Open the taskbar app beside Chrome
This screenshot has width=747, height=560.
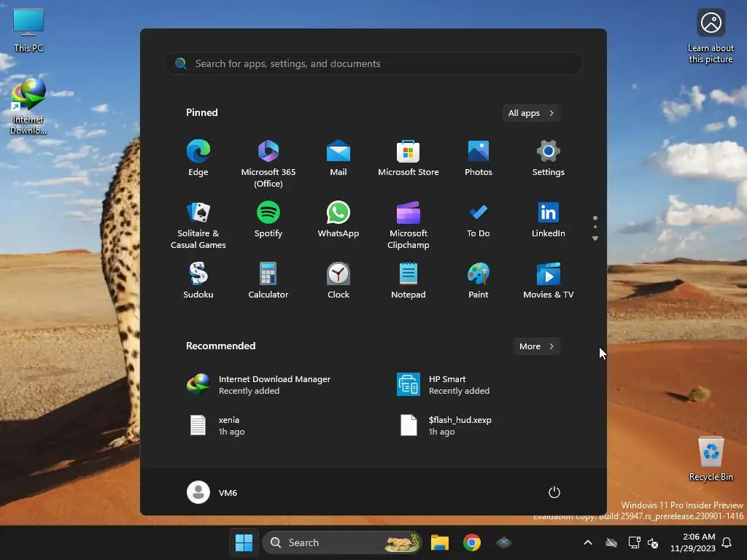coord(503,542)
